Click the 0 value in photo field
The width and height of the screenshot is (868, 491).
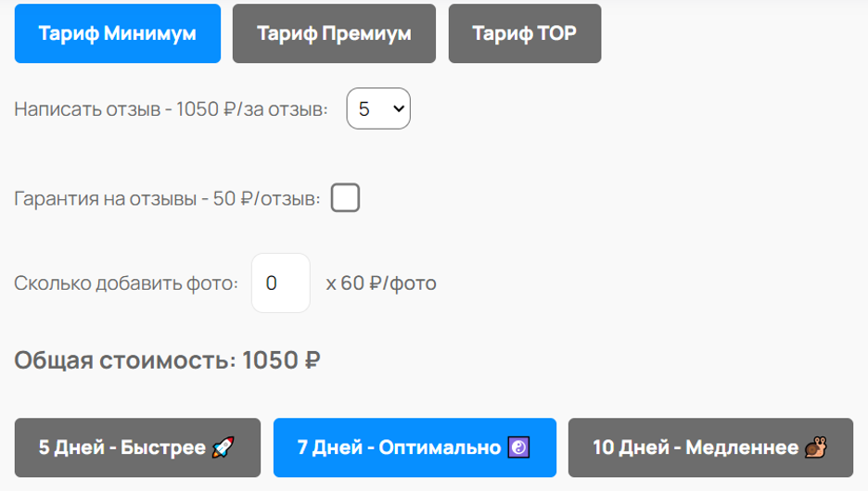(x=271, y=283)
